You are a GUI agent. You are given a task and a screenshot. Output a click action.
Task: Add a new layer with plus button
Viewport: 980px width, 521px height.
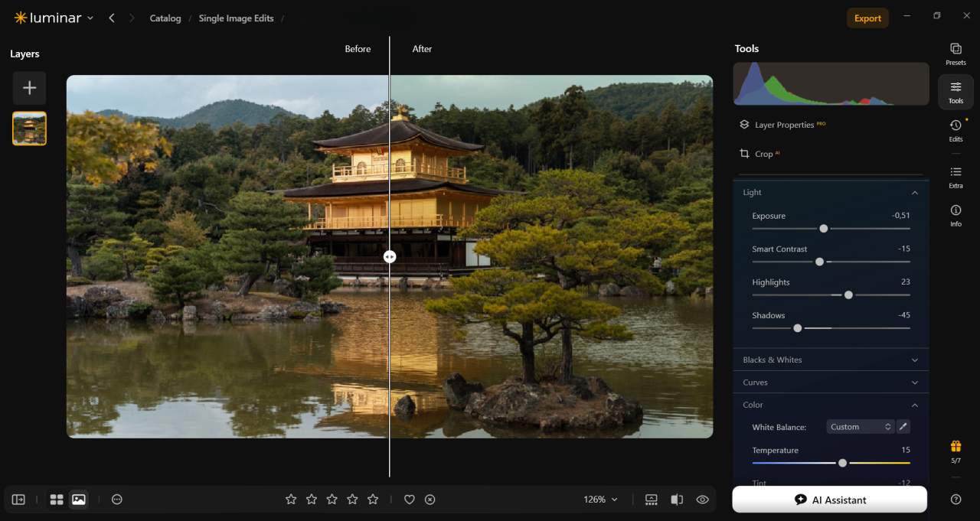[29, 88]
